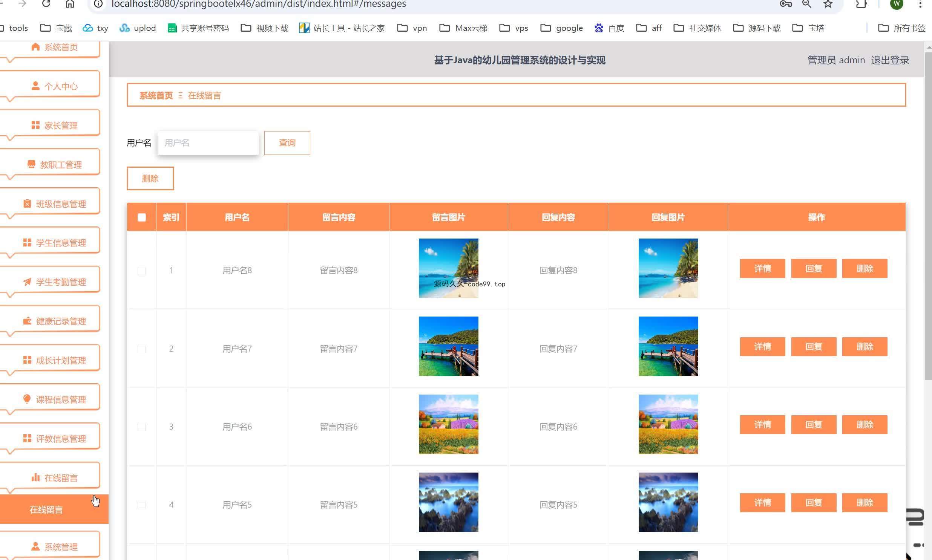Open the 百度 bookmark
This screenshot has width=932, height=560.
pyautogui.click(x=609, y=28)
